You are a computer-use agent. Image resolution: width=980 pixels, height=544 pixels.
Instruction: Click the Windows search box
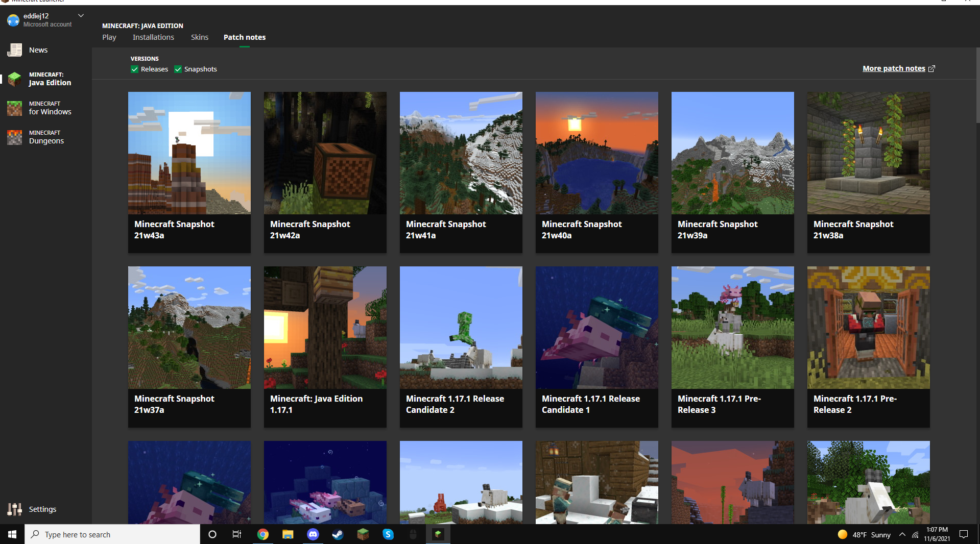coord(112,534)
